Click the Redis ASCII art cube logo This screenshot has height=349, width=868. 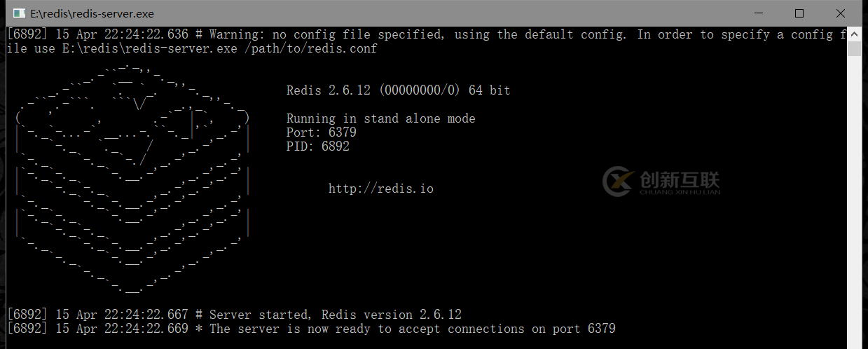pos(133,179)
